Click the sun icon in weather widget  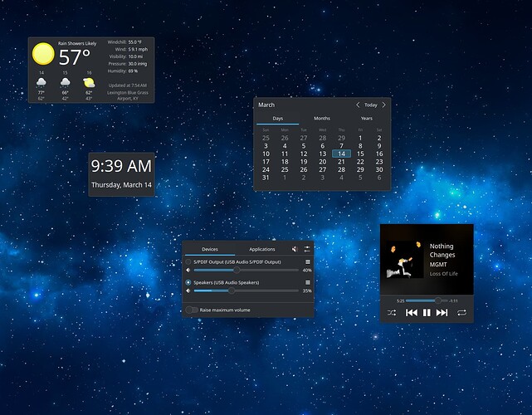pyautogui.click(x=43, y=54)
